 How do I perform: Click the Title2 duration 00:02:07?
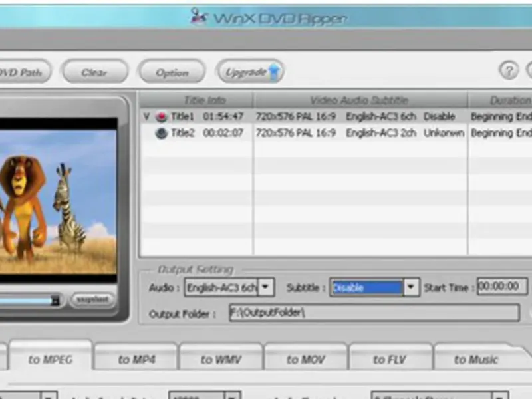pos(223,133)
